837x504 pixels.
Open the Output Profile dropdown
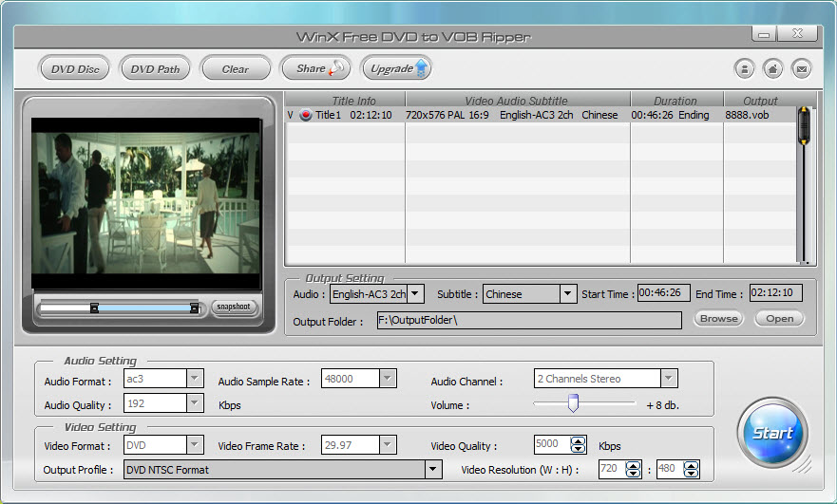coord(433,470)
